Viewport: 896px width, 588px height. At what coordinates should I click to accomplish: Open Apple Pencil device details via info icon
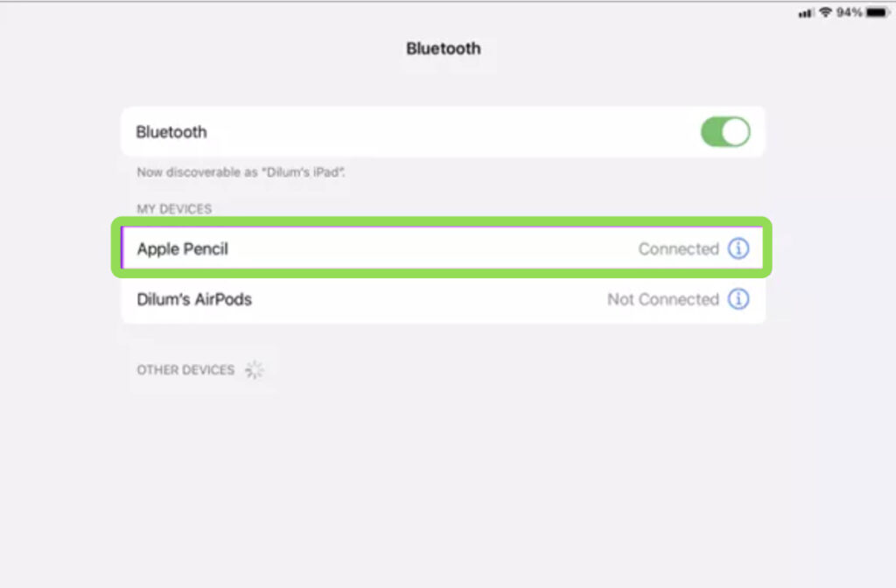pyautogui.click(x=740, y=248)
